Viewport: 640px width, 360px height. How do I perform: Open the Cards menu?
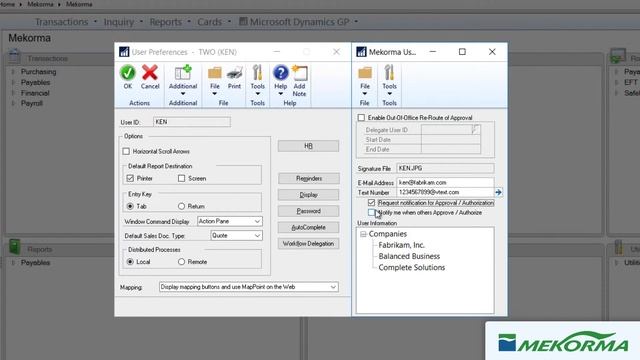coord(210,22)
